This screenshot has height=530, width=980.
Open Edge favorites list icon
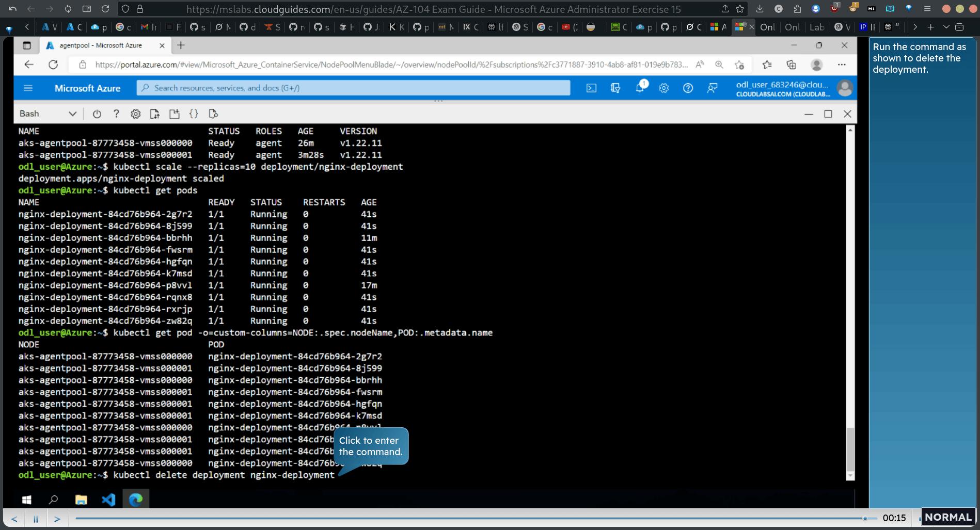[767, 65]
